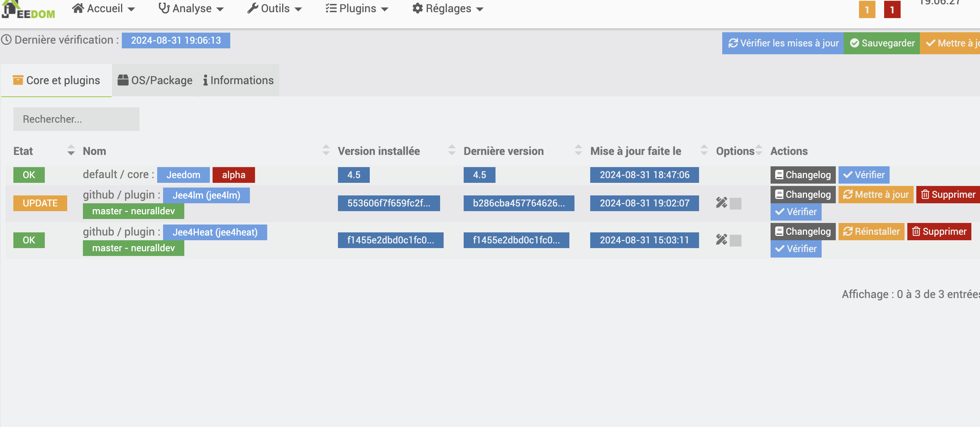Click the pencil-ruler icon in Jee4Heat row
Screen dimensions: 980x427
click(x=721, y=239)
